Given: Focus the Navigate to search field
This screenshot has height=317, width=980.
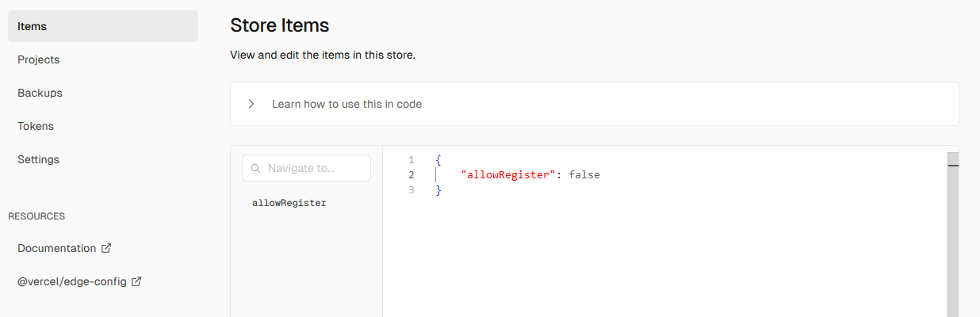Looking at the screenshot, I should 306,168.
